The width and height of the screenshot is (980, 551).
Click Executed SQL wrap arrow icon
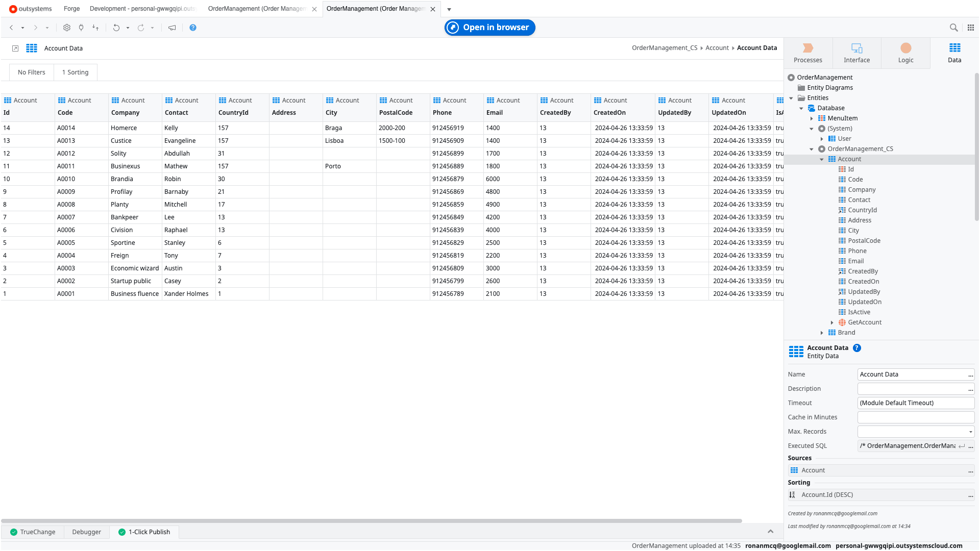click(962, 446)
